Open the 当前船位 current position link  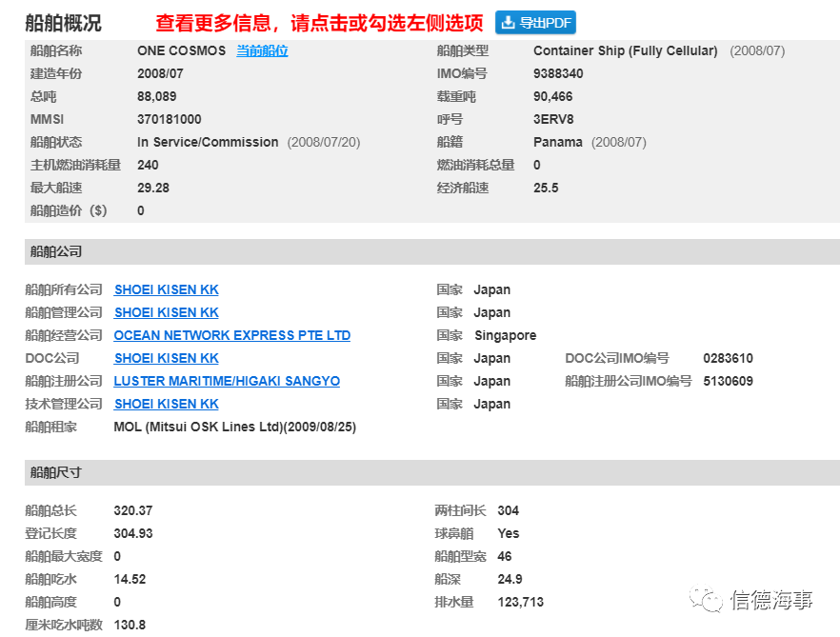(x=262, y=50)
